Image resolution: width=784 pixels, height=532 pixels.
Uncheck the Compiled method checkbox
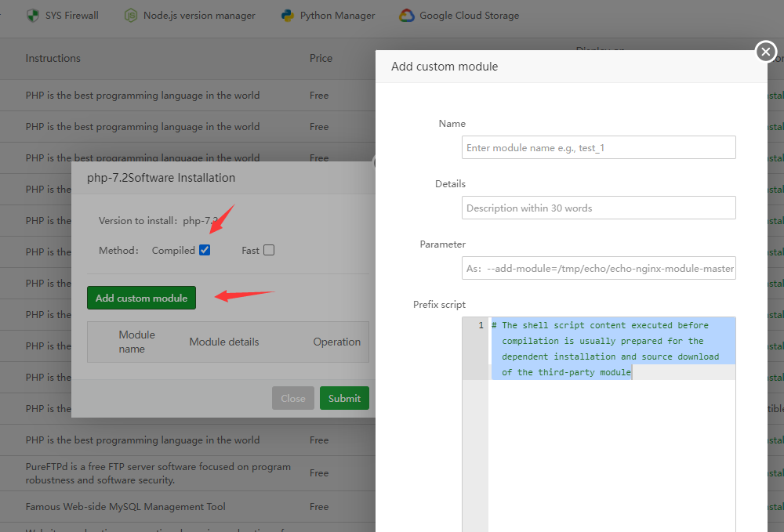coord(205,251)
